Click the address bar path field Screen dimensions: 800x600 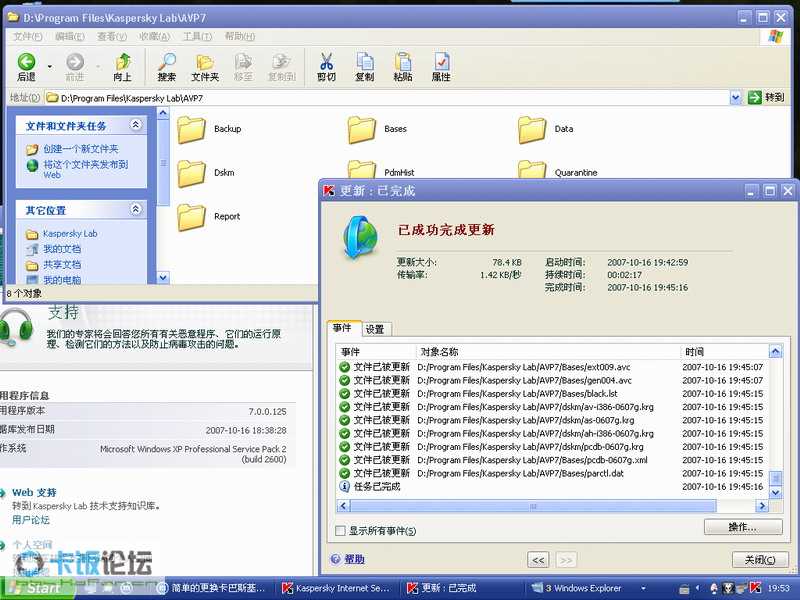point(387,97)
